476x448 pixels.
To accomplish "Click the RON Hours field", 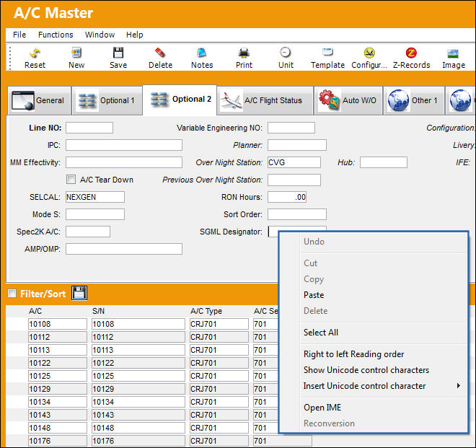I will pyautogui.click(x=287, y=197).
